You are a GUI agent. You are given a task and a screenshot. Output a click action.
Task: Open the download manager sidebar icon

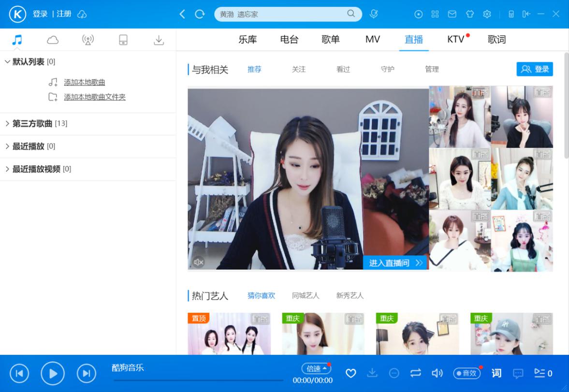point(159,40)
